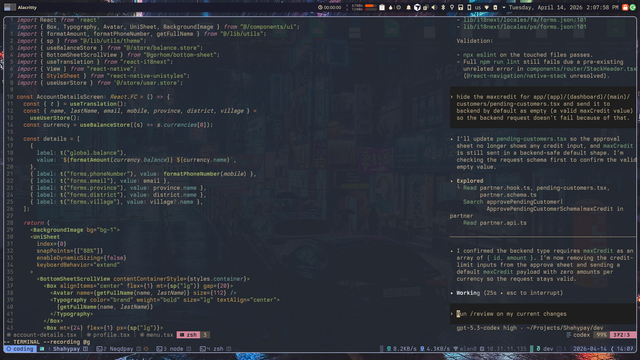Click 'components/router/StackHeader.tsx' path in output
Image resolution: width=640 pixels, height=360 pixels.
tap(581, 69)
